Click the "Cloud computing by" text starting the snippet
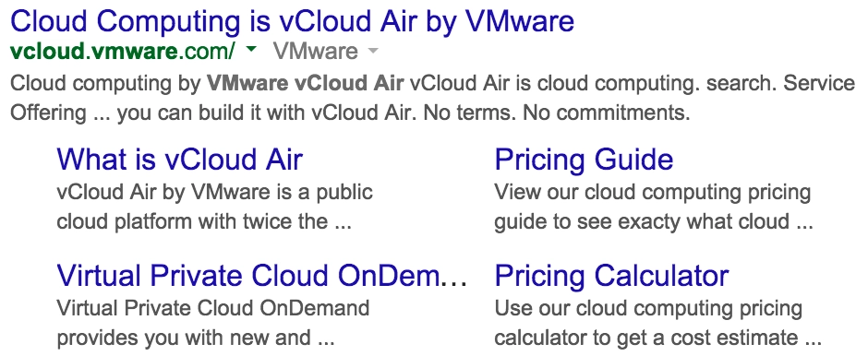The height and width of the screenshot is (356, 868). pos(105,84)
